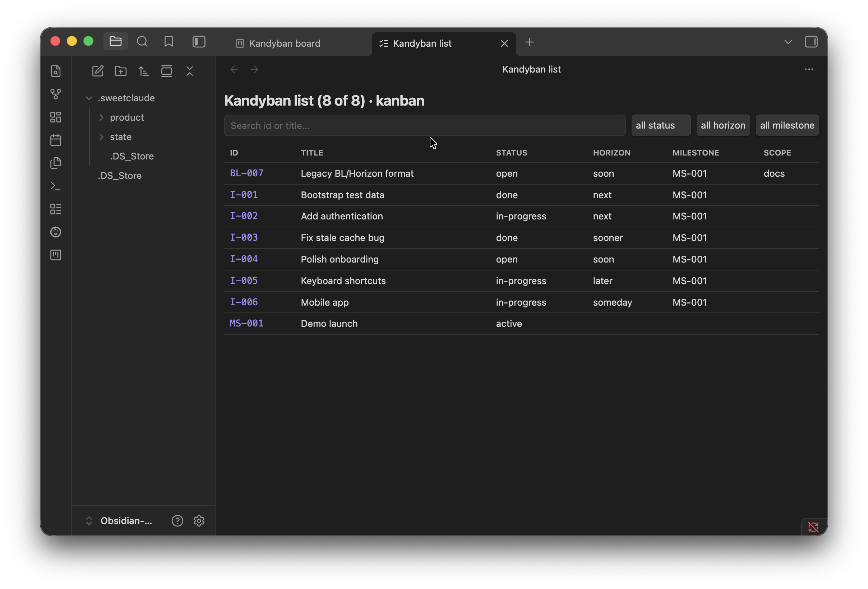Screen dimensions: 868x589
Task: Open graph view ribbon icon
Action: [56, 94]
